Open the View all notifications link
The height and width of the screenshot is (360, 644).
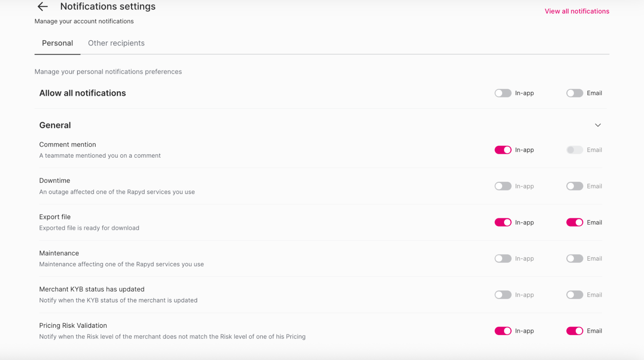[576, 11]
